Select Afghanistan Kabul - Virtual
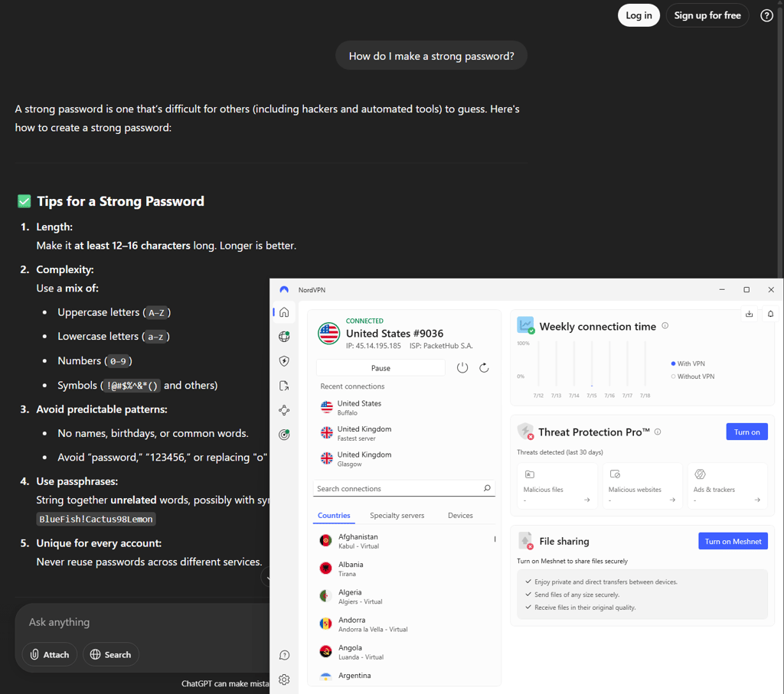784x694 pixels. 404,541
